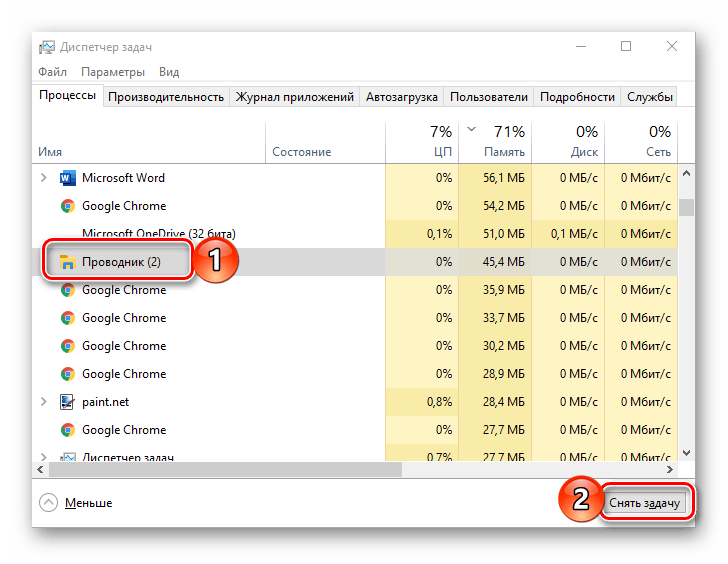728x564 pixels.
Task: Click the 0,1 МБ/с disk value
Action: click(574, 233)
